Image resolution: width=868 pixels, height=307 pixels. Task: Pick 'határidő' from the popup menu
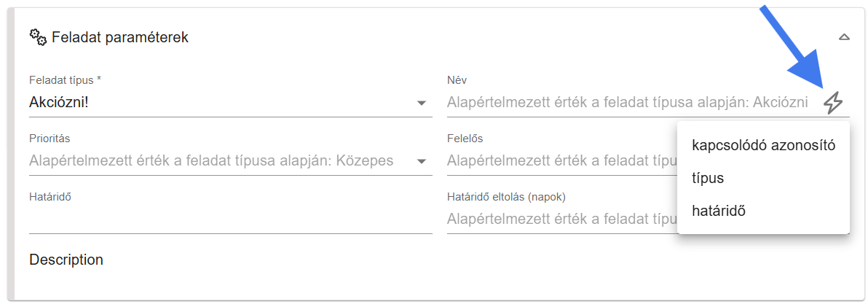click(x=719, y=211)
